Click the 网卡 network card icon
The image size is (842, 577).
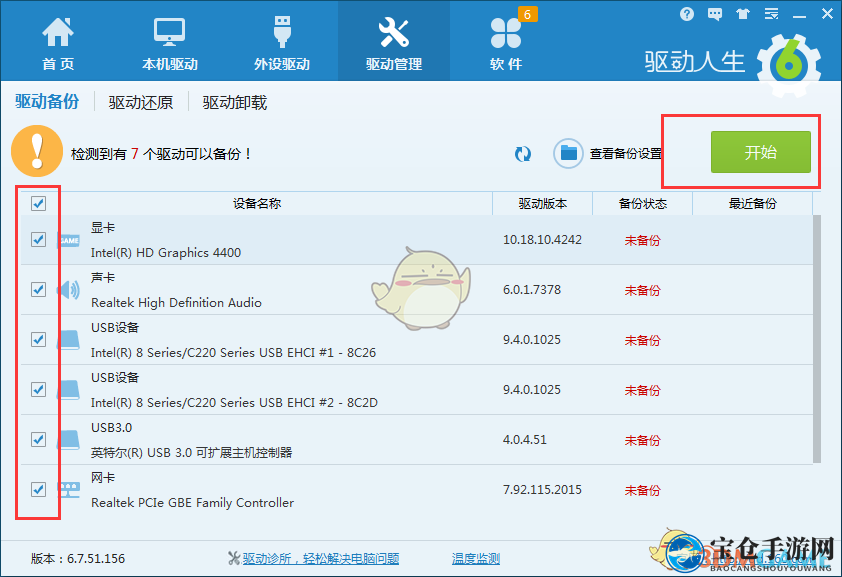tap(69, 489)
